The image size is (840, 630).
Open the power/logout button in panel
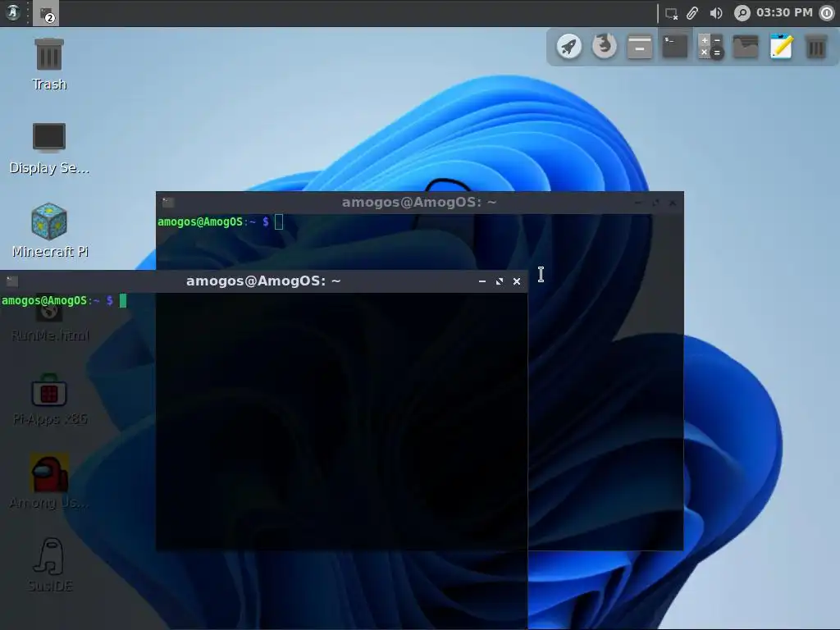[827, 13]
